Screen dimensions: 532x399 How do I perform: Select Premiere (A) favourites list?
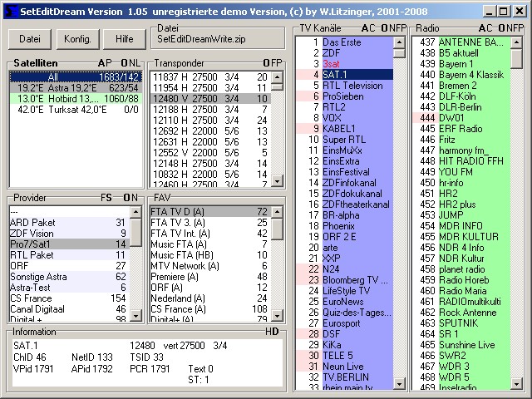point(210,277)
